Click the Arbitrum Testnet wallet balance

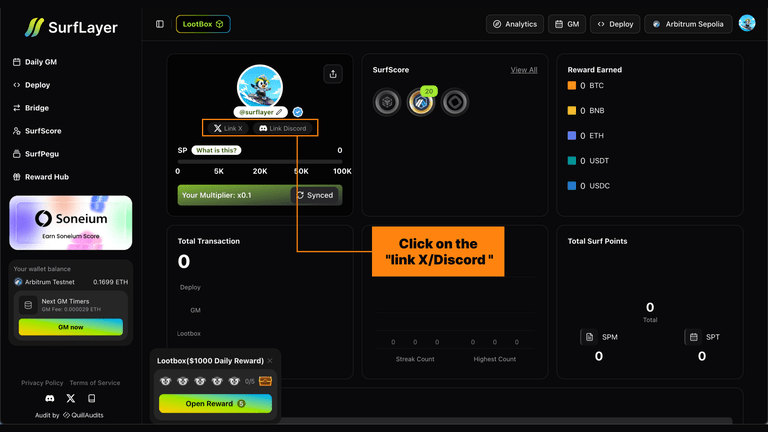[x=71, y=282]
